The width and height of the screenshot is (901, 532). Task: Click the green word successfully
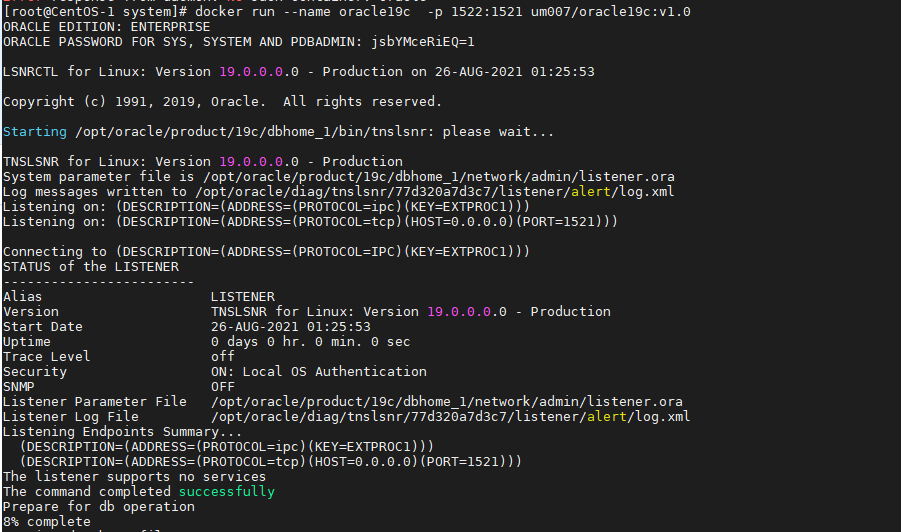(226, 492)
